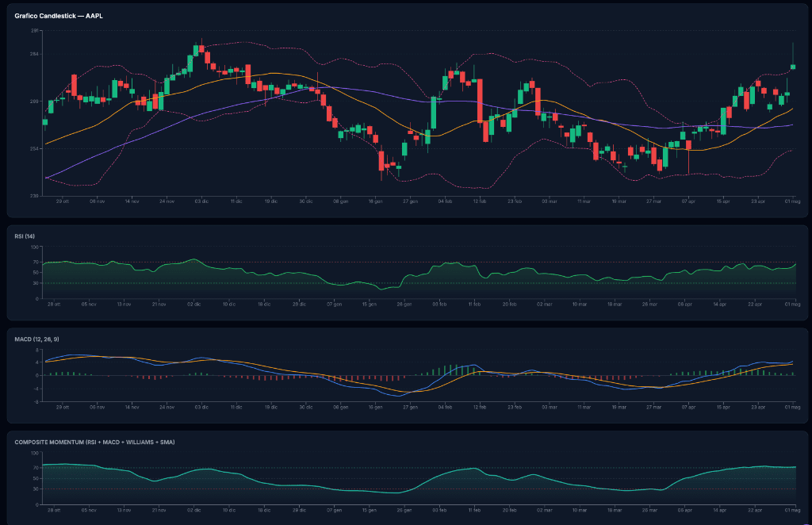Click '07 gen' date on RSI axis
Image resolution: width=812 pixels, height=525 pixels.
(335, 305)
